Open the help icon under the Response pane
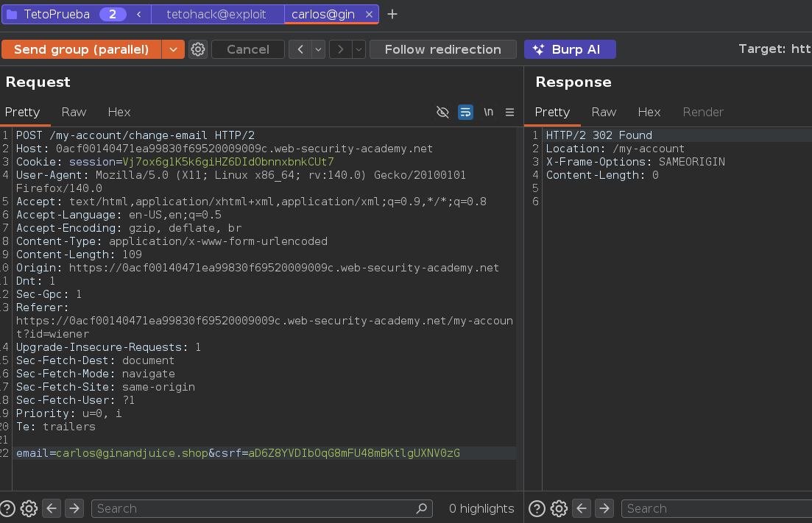This screenshot has height=523, width=812. (537, 509)
